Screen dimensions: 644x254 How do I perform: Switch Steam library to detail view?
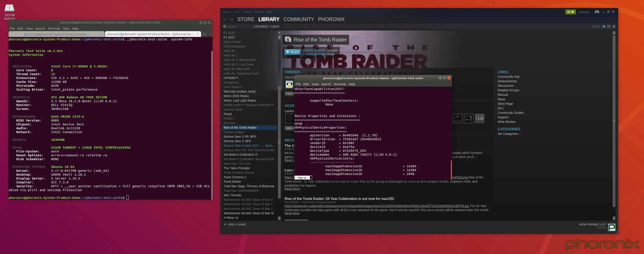tap(603, 26)
